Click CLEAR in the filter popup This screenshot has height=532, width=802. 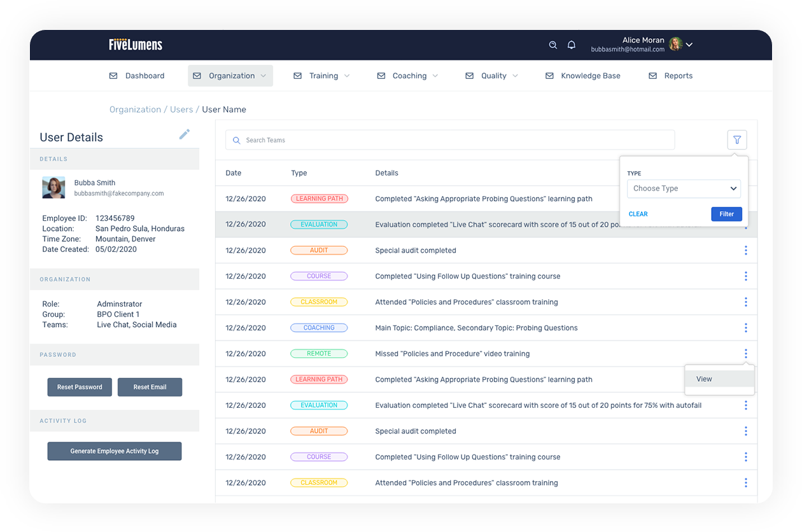pos(638,214)
